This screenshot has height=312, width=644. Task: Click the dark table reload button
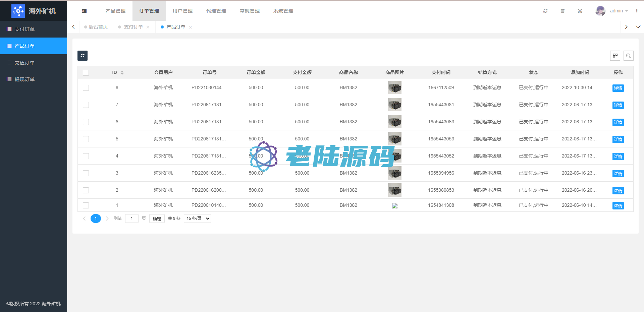pyautogui.click(x=83, y=56)
